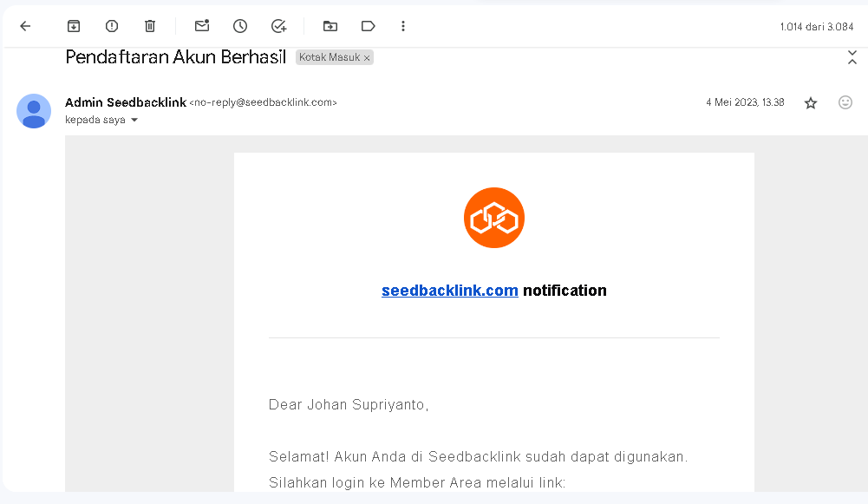Expand the 'kepada saya' recipient details

point(134,120)
